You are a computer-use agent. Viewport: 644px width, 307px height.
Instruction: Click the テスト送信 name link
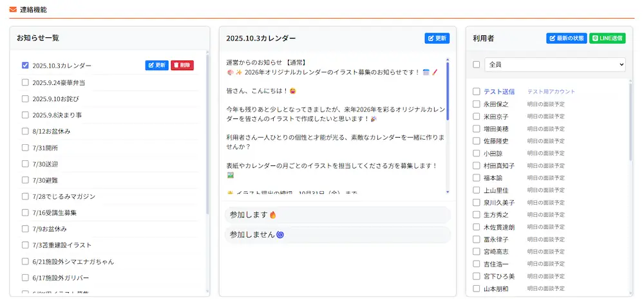click(x=499, y=91)
